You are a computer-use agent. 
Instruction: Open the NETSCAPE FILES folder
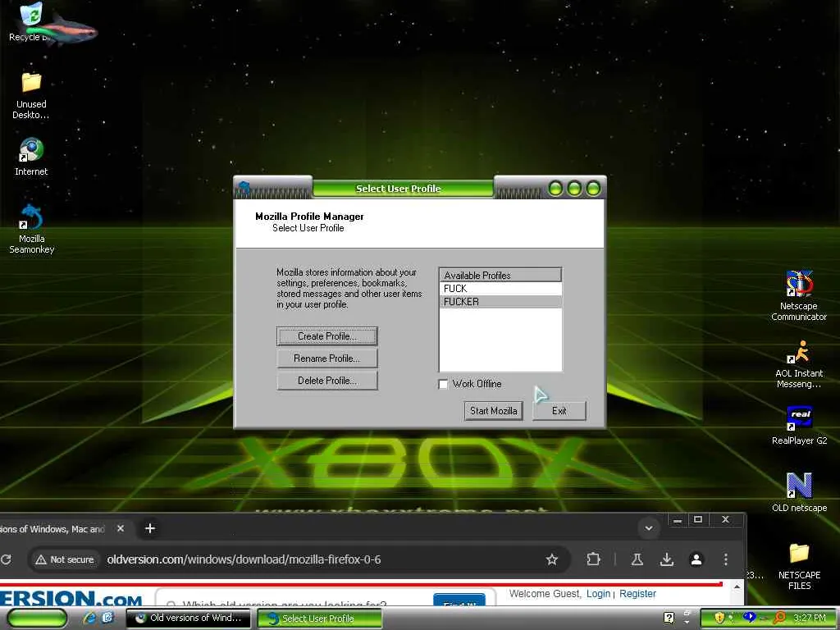coord(799,566)
